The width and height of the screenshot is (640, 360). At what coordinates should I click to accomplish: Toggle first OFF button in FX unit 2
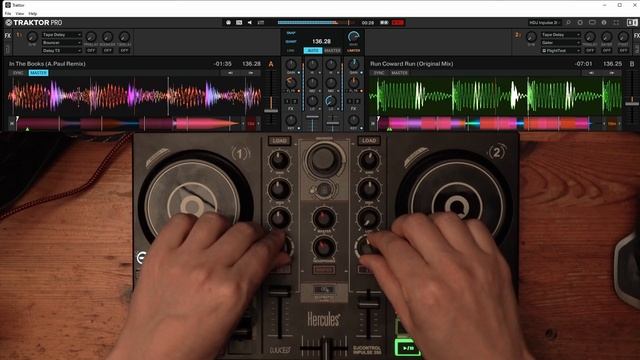click(590, 50)
